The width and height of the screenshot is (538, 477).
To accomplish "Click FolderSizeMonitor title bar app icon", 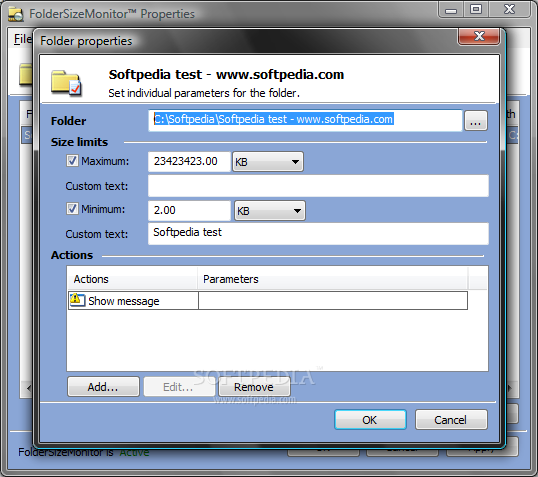I will 16,14.
